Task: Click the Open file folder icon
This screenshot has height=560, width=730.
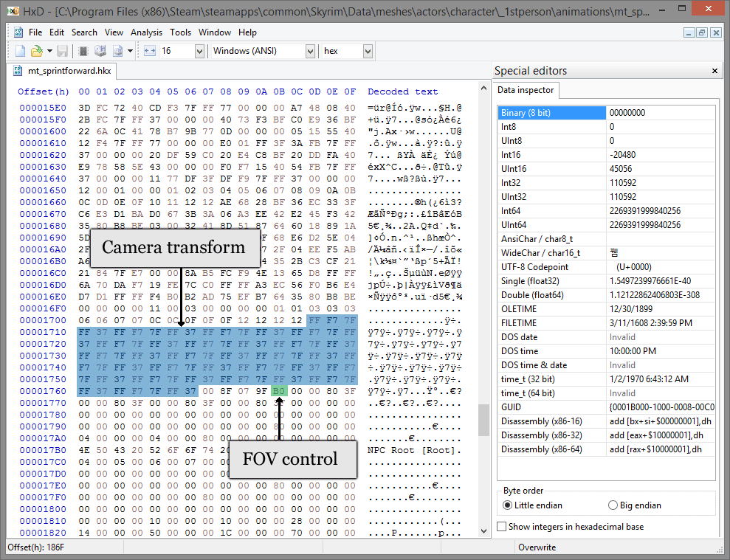Action: 36,51
